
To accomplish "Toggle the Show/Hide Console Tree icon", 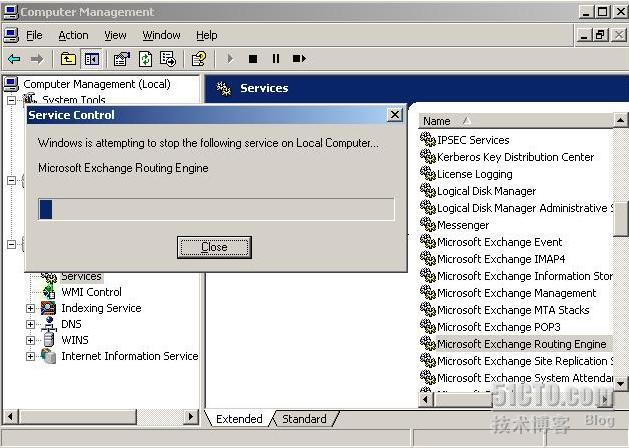I will pos(92,59).
